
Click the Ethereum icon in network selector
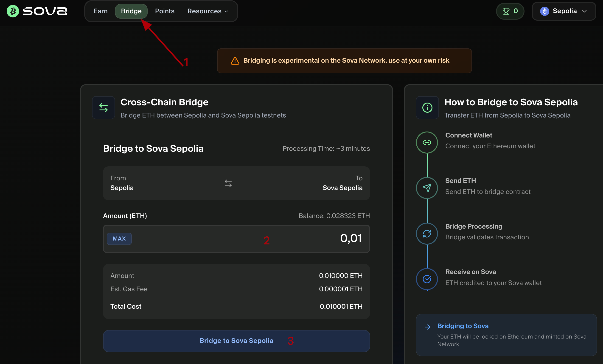point(544,11)
